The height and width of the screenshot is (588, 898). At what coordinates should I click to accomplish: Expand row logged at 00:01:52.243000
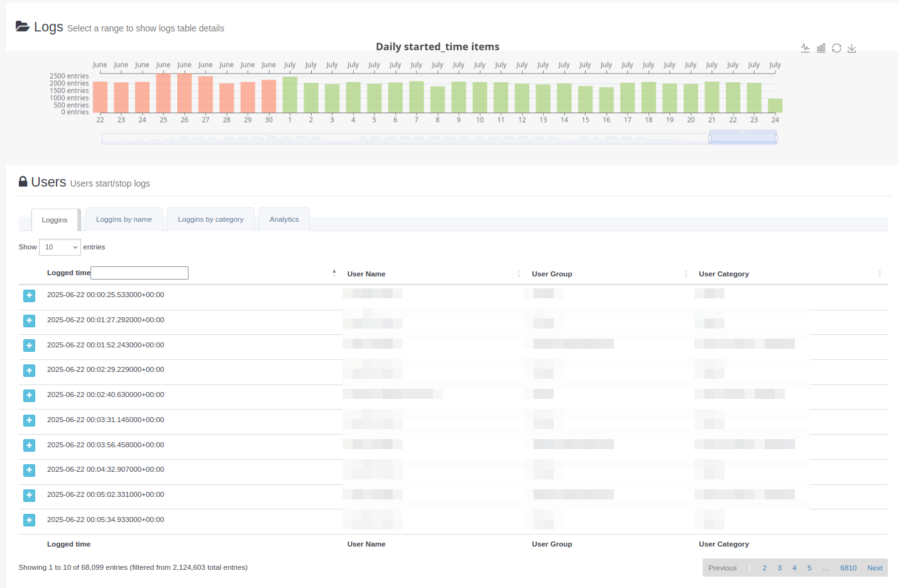click(x=29, y=346)
